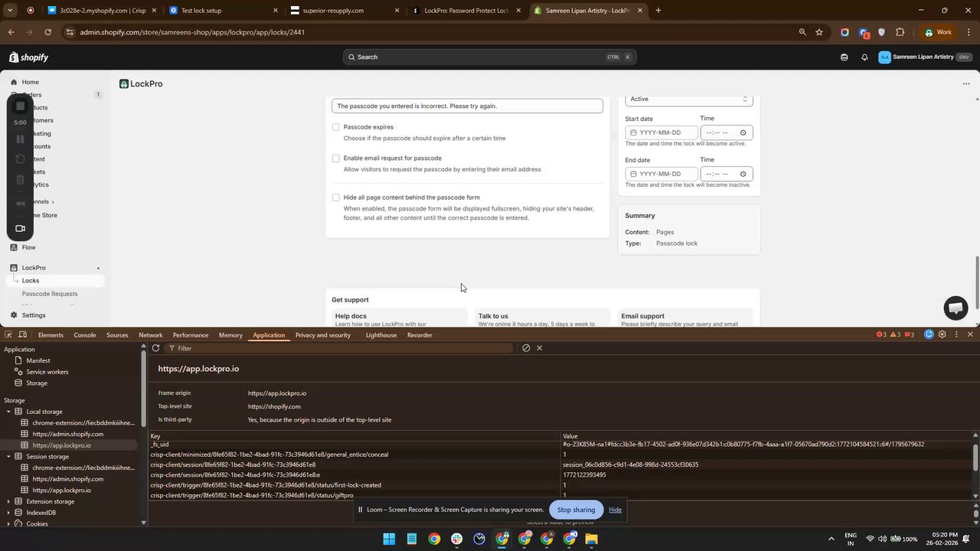This screenshot has height=551, width=980.
Task: Select https://admin.shopify.com under Local storage
Action: pos(67,435)
